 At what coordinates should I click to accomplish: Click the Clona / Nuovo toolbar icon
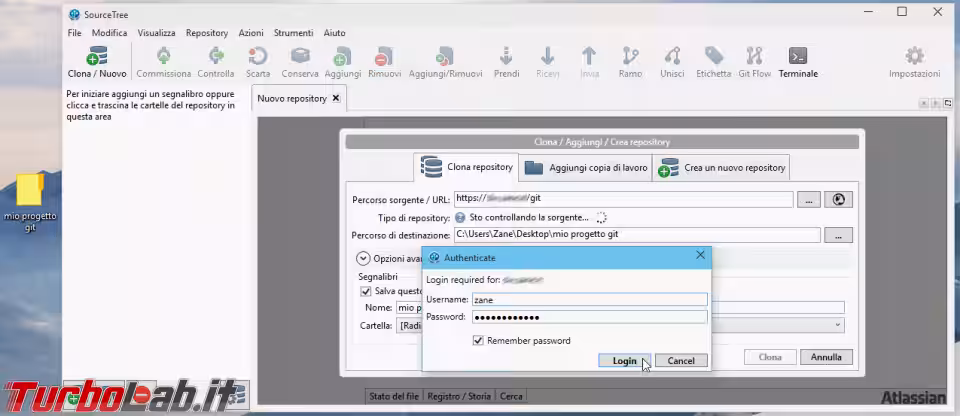tap(96, 58)
